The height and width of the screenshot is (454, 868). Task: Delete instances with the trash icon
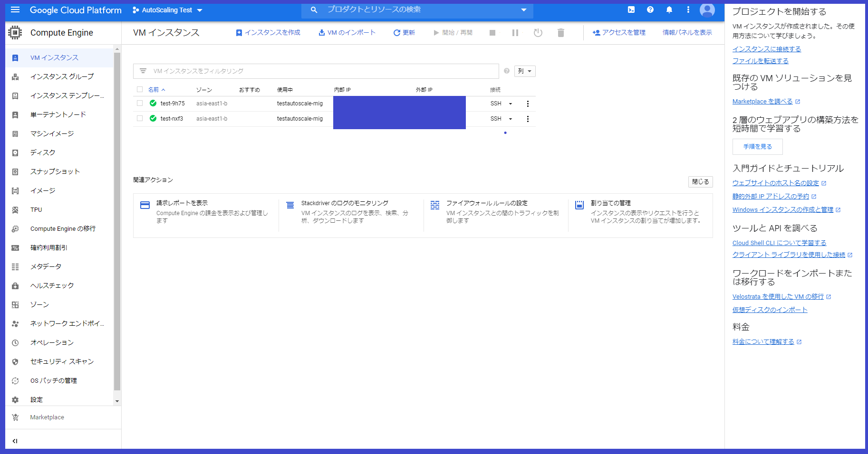click(561, 33)
